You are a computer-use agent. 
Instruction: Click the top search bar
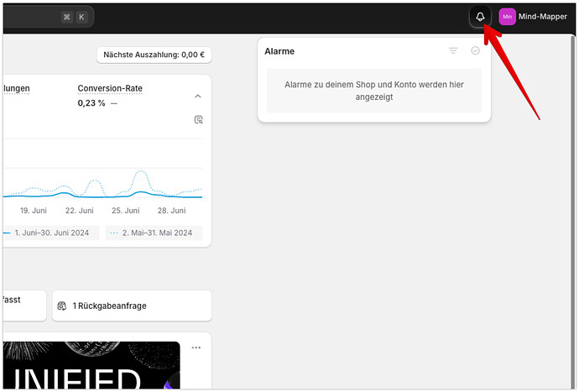click(x=34, y=17)
